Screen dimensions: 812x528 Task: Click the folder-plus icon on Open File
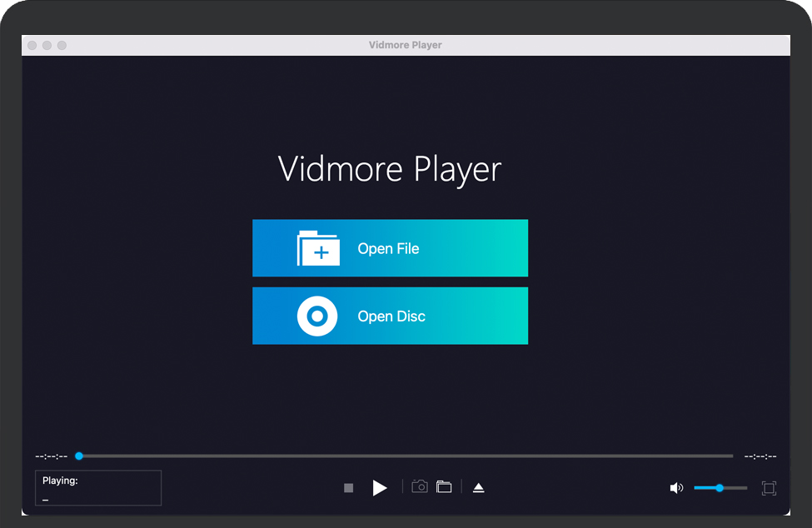click(318, 248)
